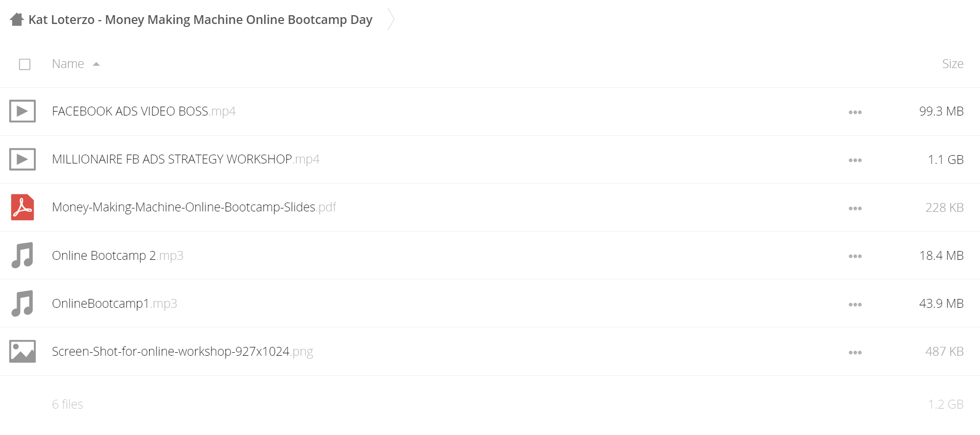This screenshot has width=980, height=435.
Task: Sort files by the Name column header
Action: [x=68, y=64]
